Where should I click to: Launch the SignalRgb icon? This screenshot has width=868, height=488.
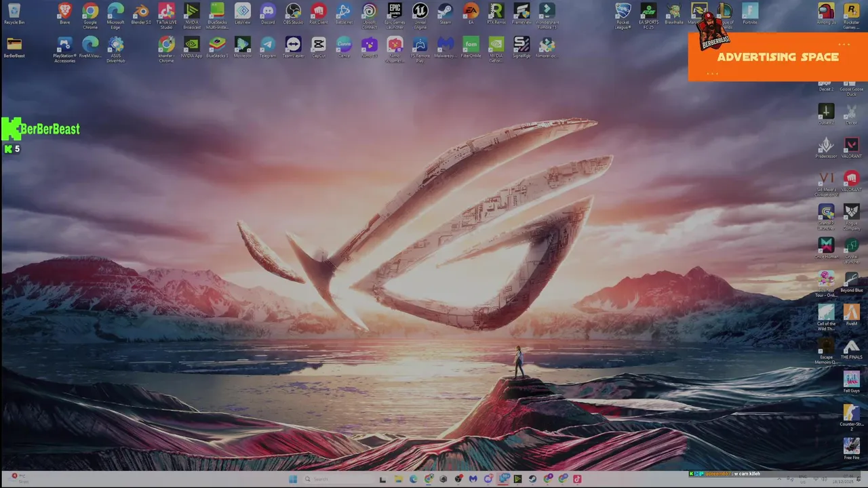pos(521,47)
